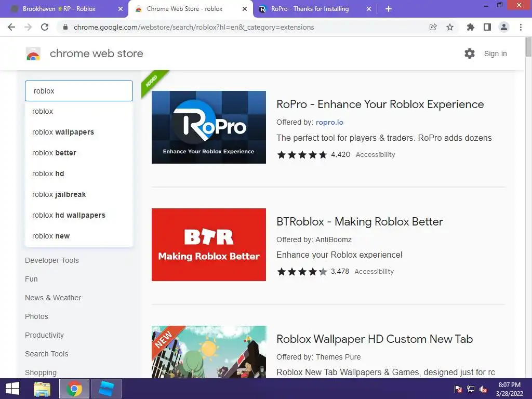Open Roblox Wallpaper HD Custom New Tab title
Screen dimensions: 532x399
tap(375, 339)
